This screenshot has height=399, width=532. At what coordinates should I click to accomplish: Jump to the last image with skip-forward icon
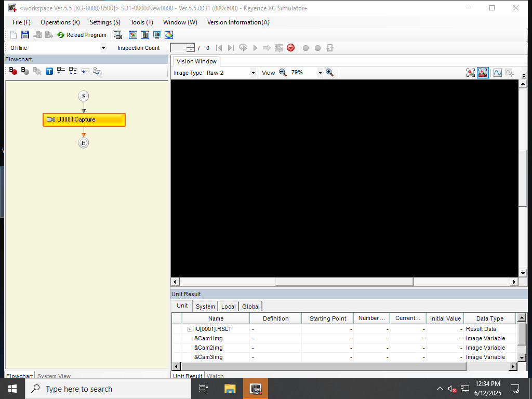[231, 48]
